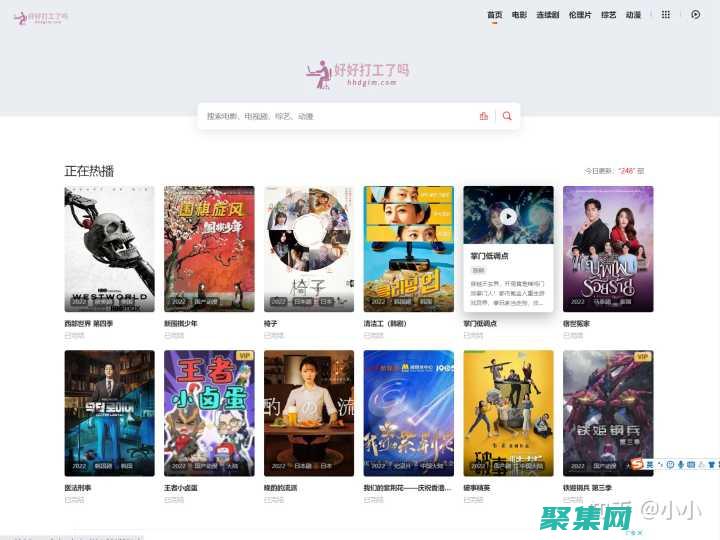Click the 椅子 title link

point(270,324)
